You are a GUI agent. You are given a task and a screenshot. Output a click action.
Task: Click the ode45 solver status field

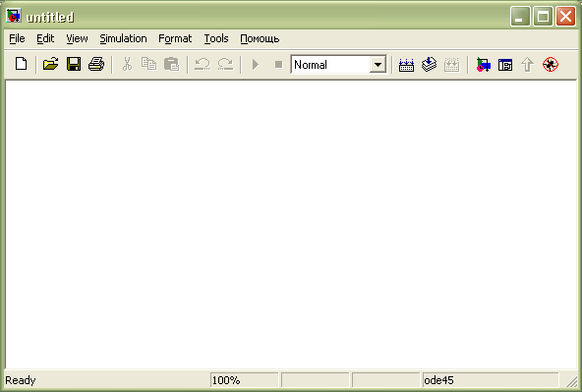click(x=491, y=380)
